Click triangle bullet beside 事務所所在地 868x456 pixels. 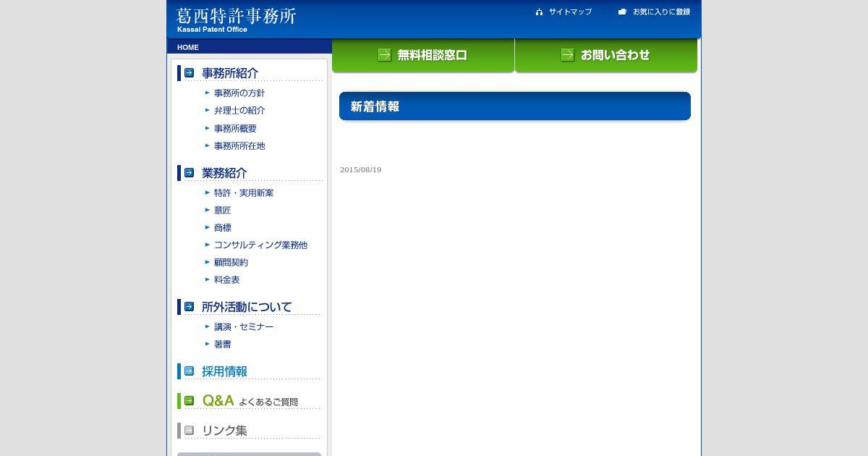pyautogui.click(x=208, y=145)
